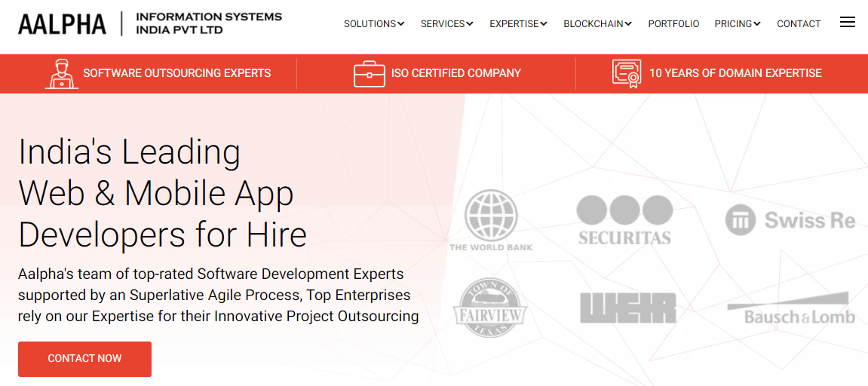Expand the Services dropdown menu
The width and height of the screenshot is (868, 386).
coord(447,24)
